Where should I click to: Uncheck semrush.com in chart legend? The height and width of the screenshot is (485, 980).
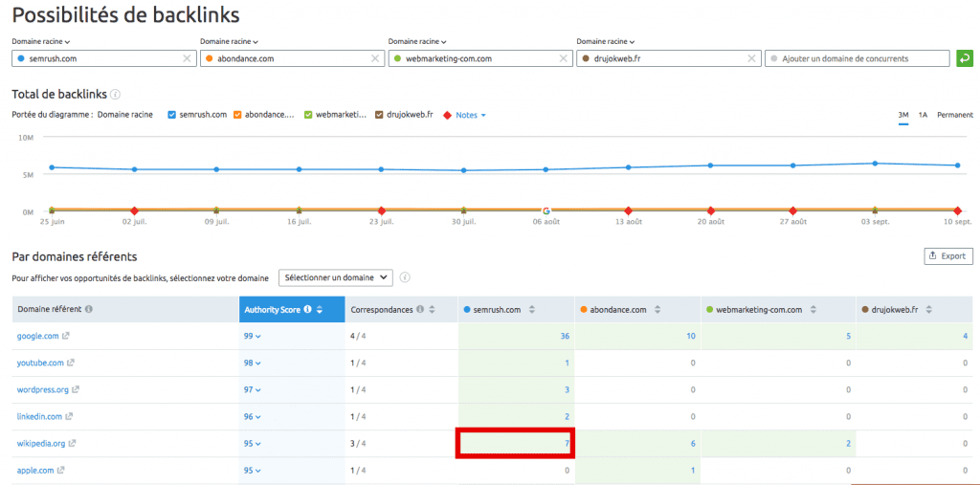(172, 115)
